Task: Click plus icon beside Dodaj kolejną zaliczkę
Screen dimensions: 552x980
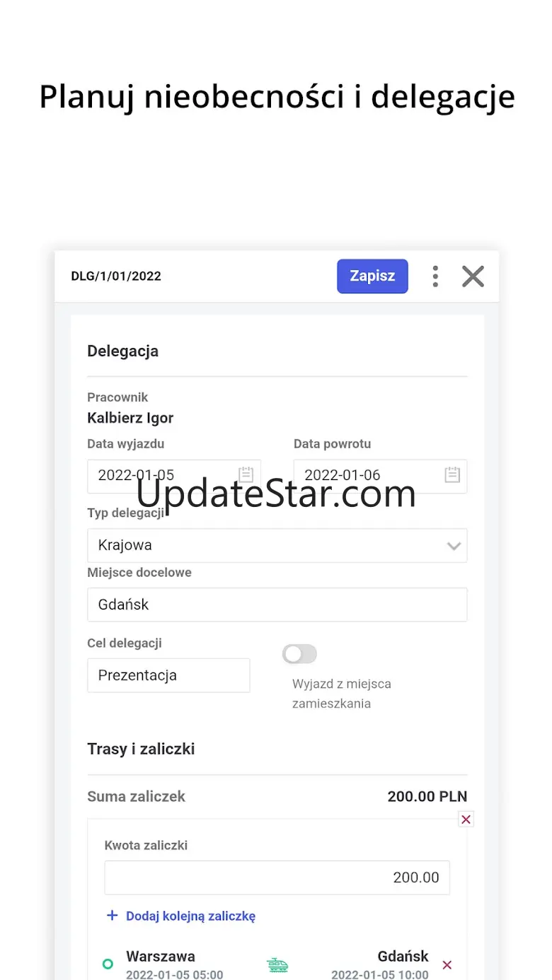Action: 112,915
